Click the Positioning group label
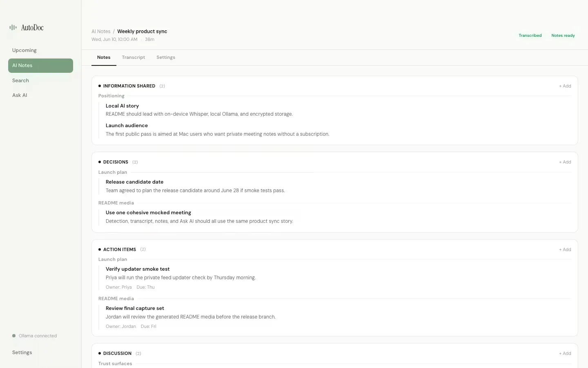This screenshot has width=588, height=368. (111, 96)
